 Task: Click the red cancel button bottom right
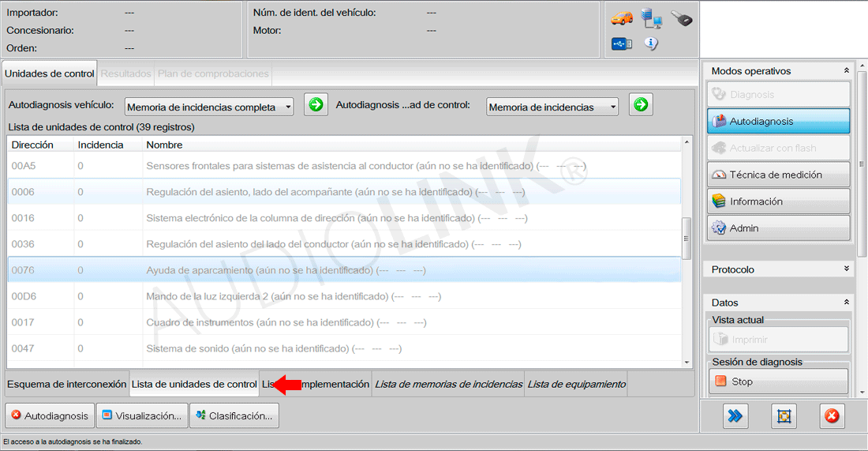tap(831, 415)
